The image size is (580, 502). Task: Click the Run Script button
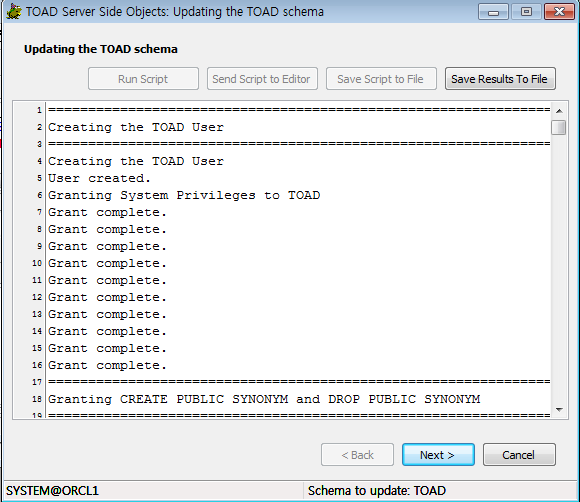tap(143, 79)
